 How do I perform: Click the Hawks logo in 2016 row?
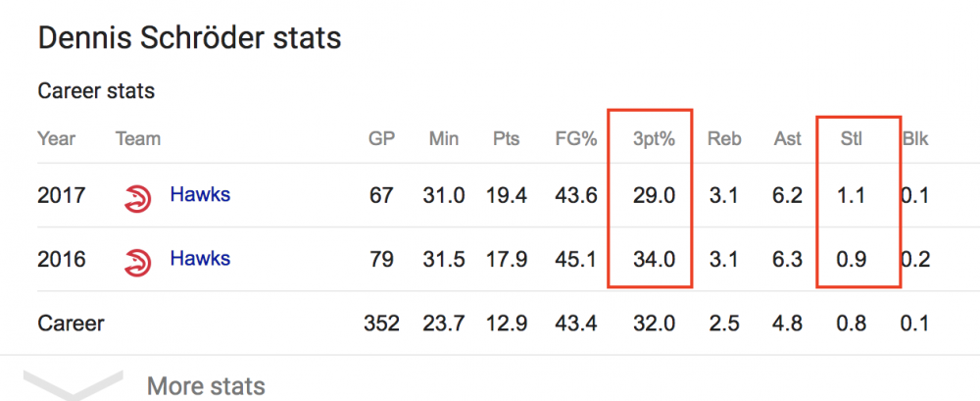(x=137, y=260)
